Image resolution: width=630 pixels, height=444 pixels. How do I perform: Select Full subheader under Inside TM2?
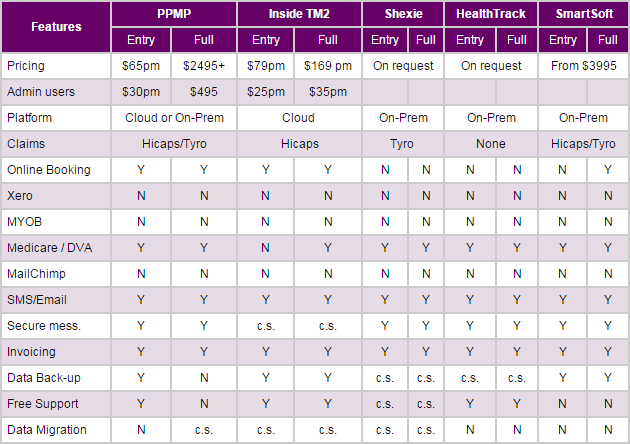(x=328, y=40)
